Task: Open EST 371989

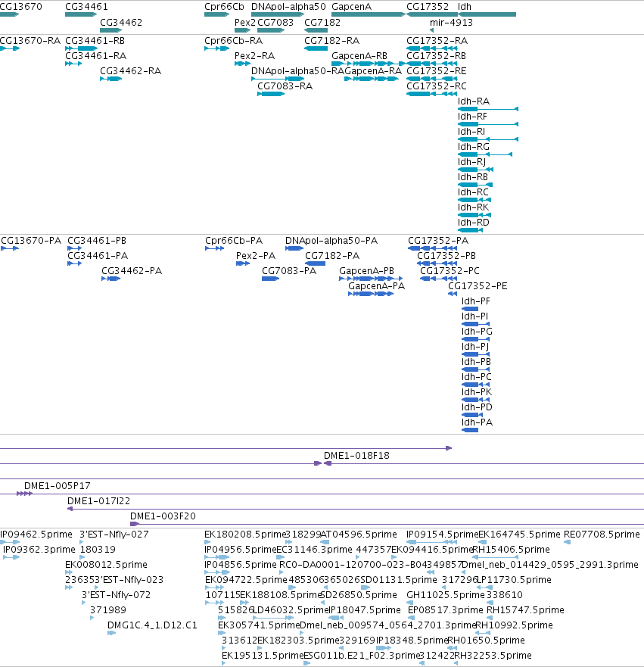Action: click(108, 610)
